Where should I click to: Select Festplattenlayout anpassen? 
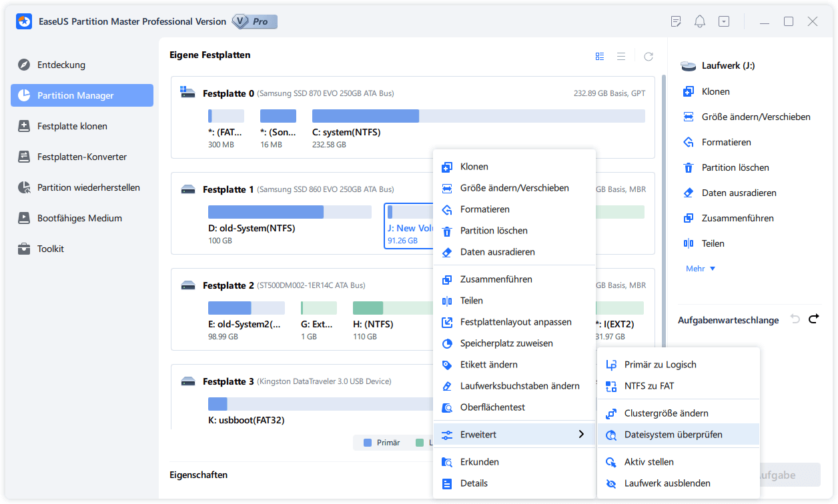514,322
